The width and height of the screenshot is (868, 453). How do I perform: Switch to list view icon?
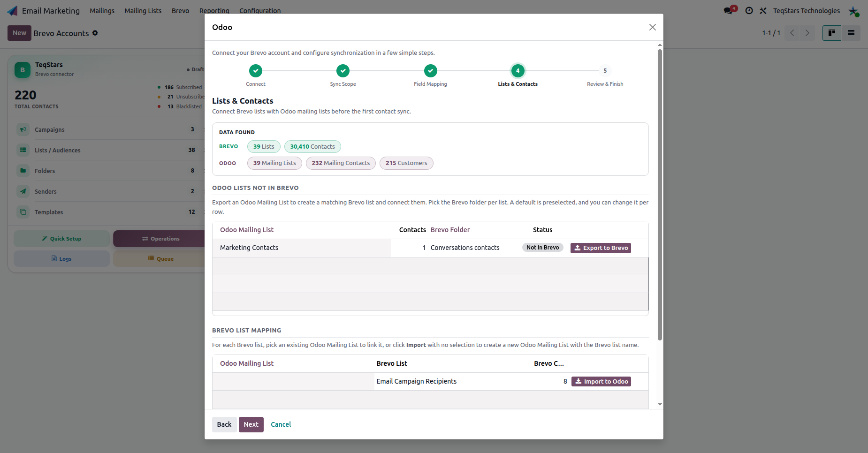point(851,33)
